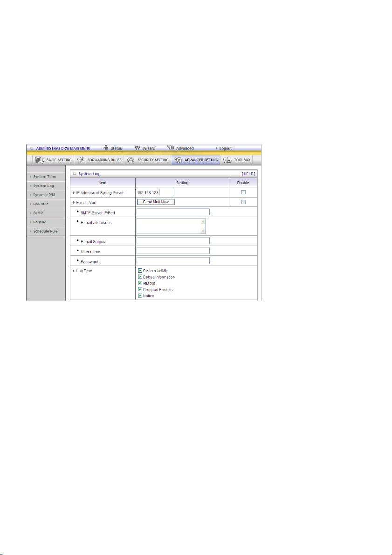The width and height of the screenshot is (392, 555).
Task: Click the Advanced icon in top menu
Action: tap(171, 148)
